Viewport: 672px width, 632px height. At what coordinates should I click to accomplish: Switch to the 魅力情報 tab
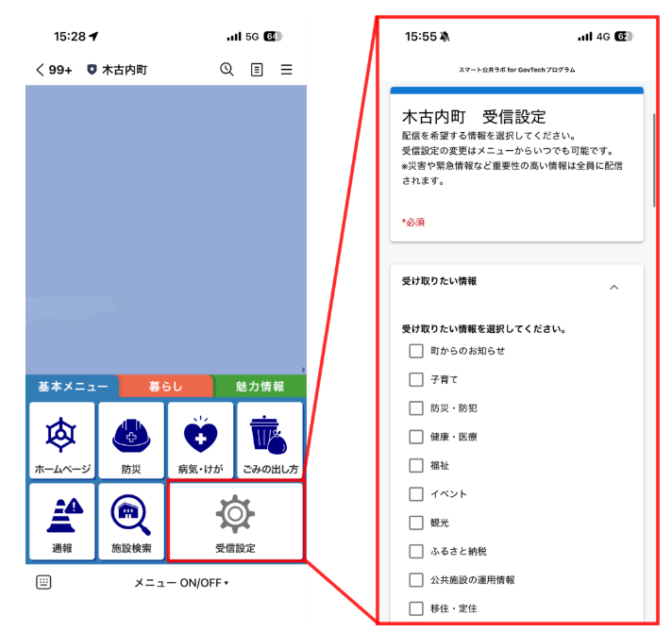260,386
